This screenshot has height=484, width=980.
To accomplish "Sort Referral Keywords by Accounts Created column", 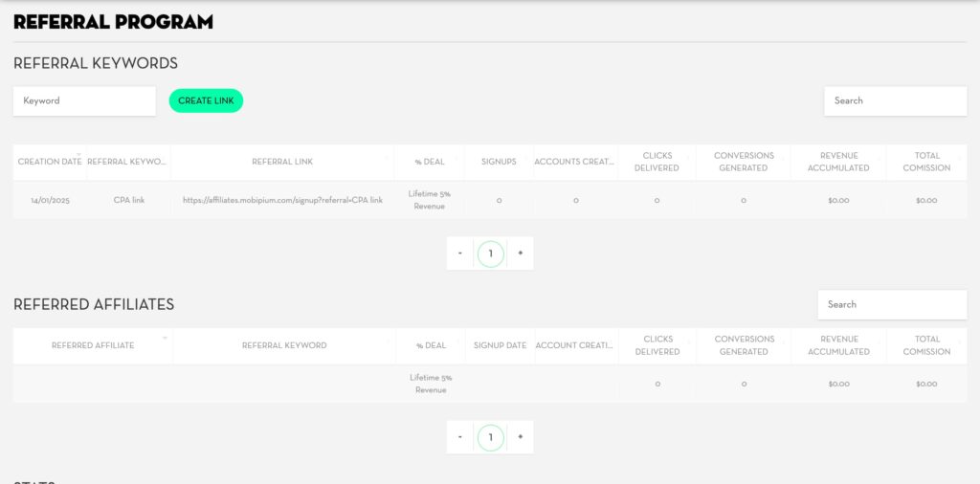I will click(x=574, y=162).
